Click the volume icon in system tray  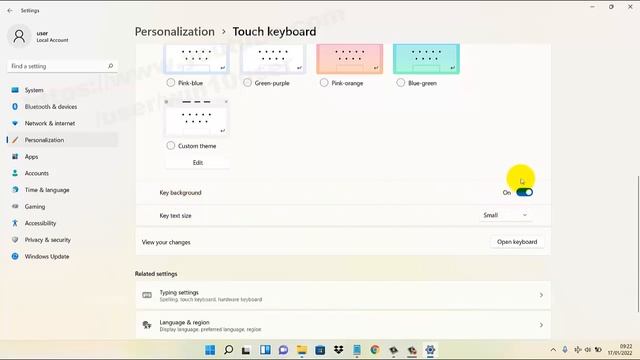[x=588, y=350]
